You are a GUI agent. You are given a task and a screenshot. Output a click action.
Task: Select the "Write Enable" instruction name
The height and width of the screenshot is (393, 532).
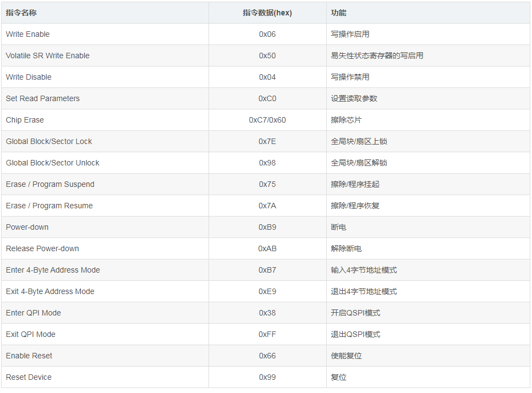(28, 34)
